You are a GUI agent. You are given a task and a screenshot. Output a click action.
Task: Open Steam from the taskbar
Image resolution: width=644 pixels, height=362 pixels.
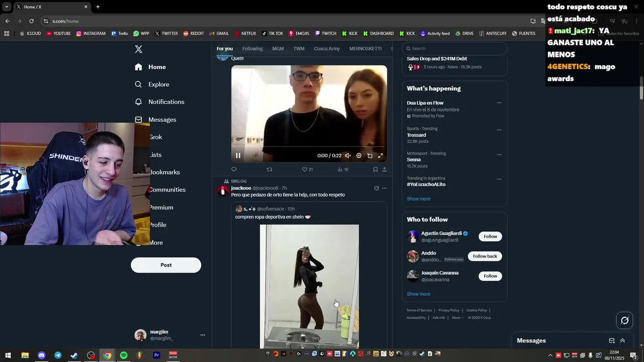[74, 355]
